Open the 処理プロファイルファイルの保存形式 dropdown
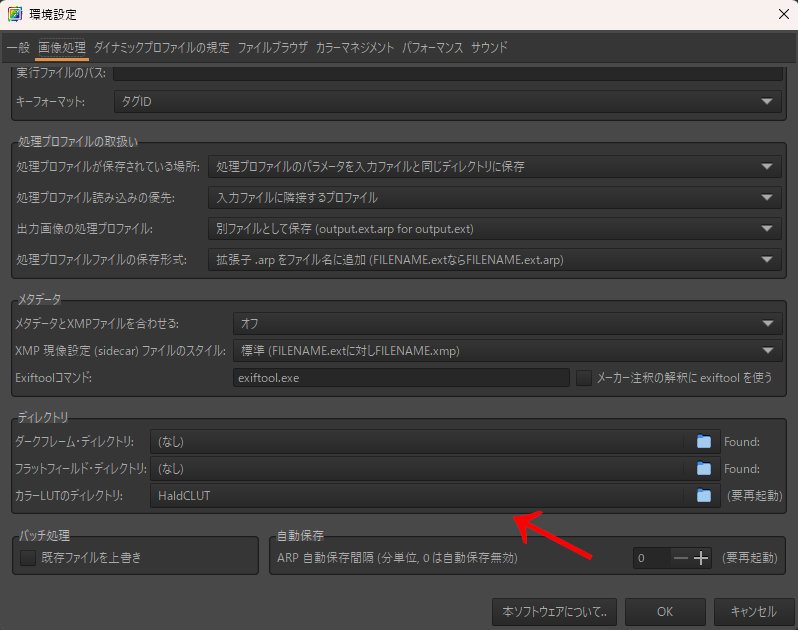The width and height of the screenshot is (798, 630). click(495, 260)
